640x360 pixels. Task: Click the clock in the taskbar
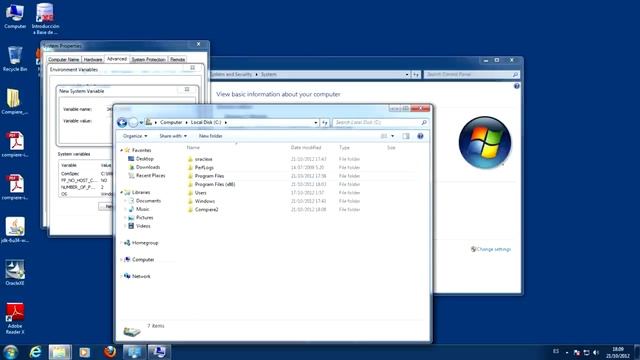coord(618,352)
